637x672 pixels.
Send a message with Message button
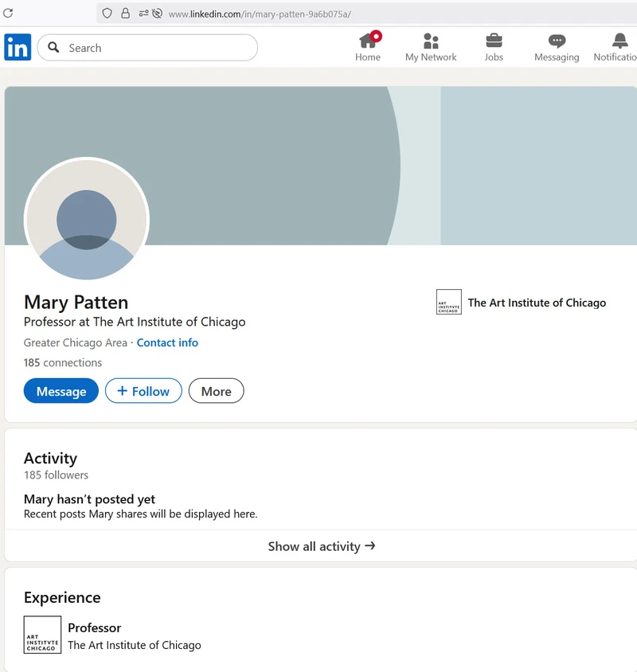[x=61, y=391]
